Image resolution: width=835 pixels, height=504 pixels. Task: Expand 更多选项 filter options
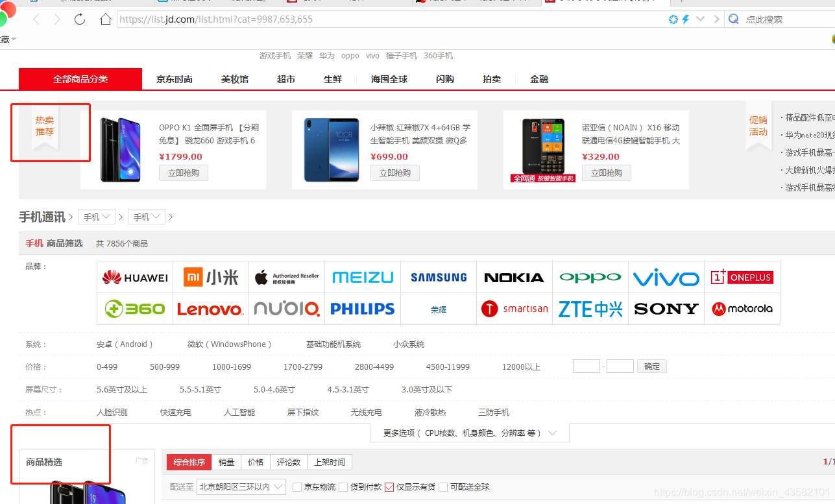[470, 433]
